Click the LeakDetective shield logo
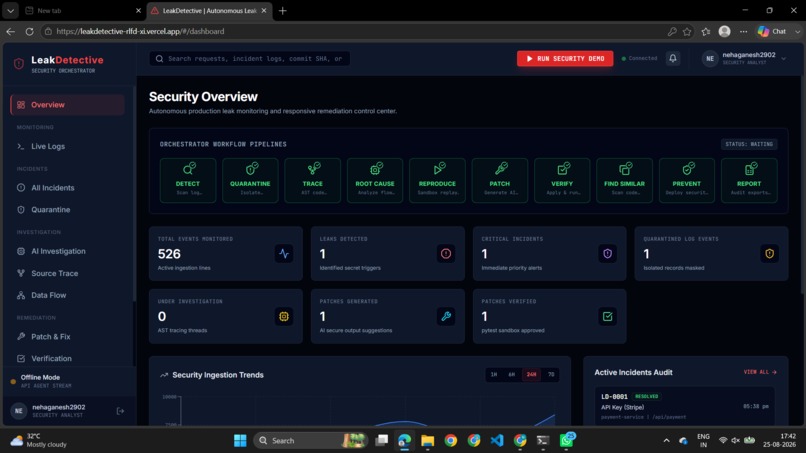 click(x=19, y=64)
